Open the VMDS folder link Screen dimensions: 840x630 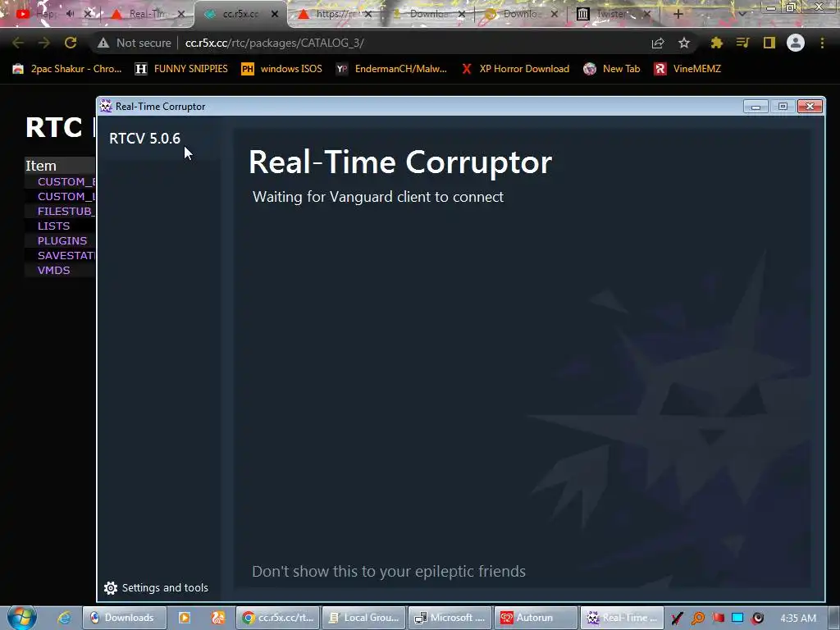pos(53,270)
